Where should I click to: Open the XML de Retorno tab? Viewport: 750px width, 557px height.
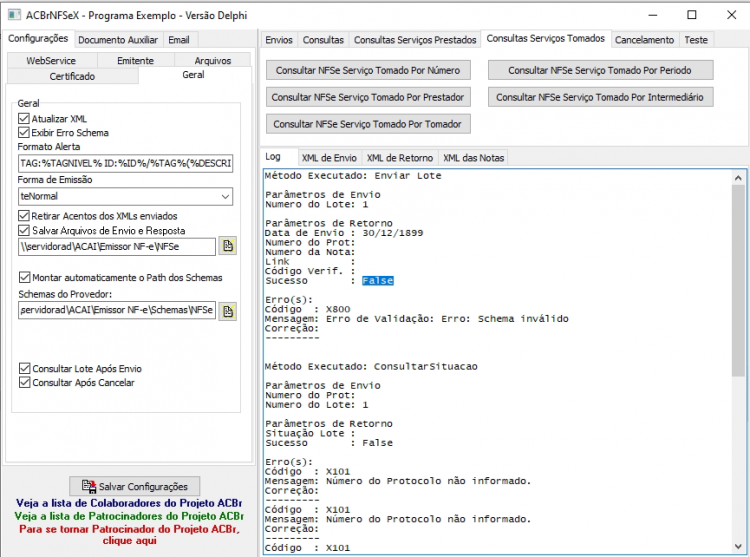[x=399, y=158]
